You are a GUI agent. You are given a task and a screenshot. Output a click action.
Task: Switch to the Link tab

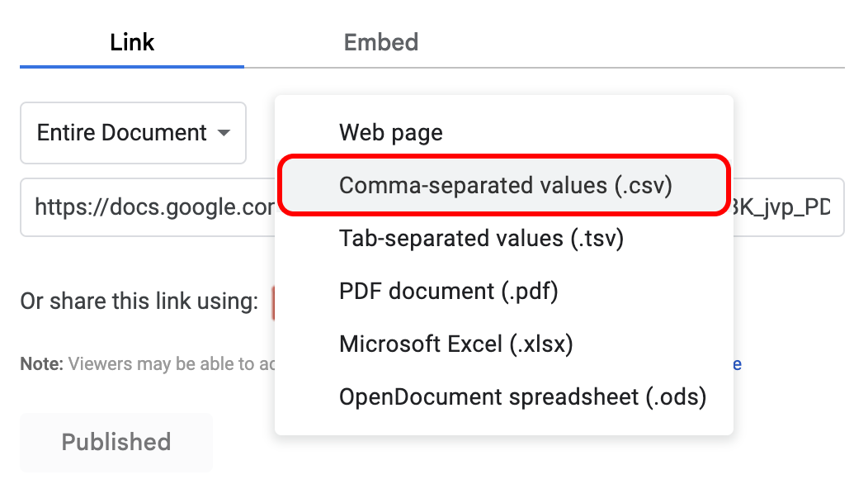tap(132, 42)
